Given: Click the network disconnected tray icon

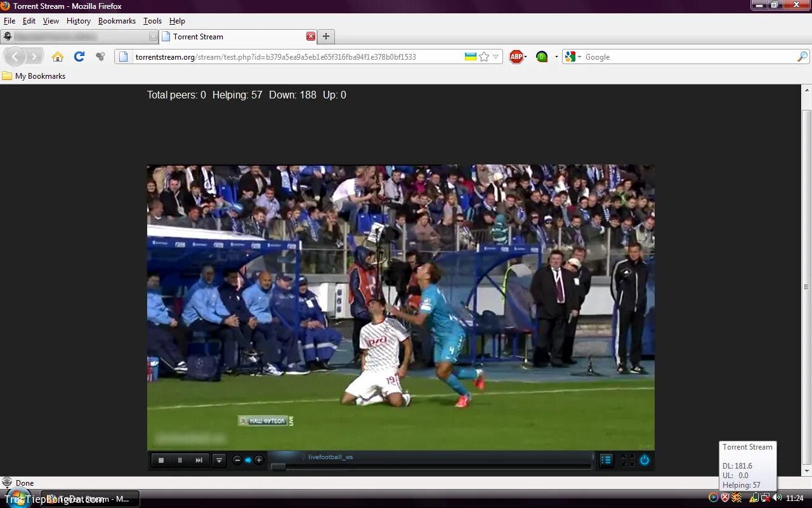Looking at the screenshot, I should click(766, 498).
